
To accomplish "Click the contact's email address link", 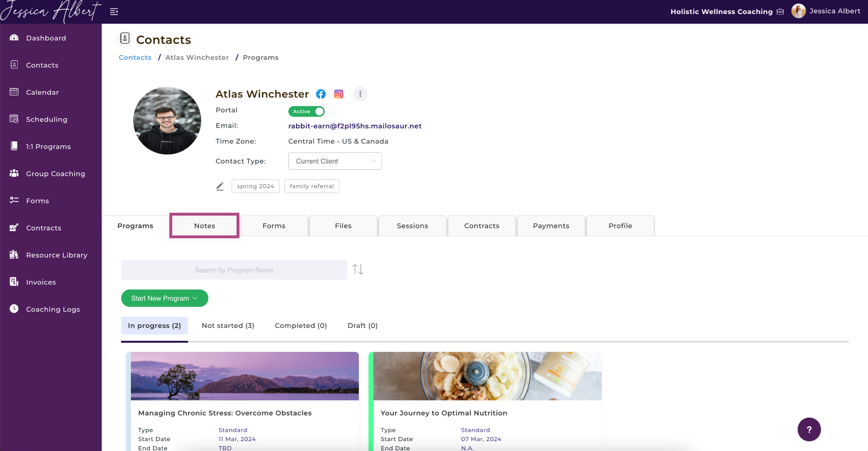I will point(355,126).
